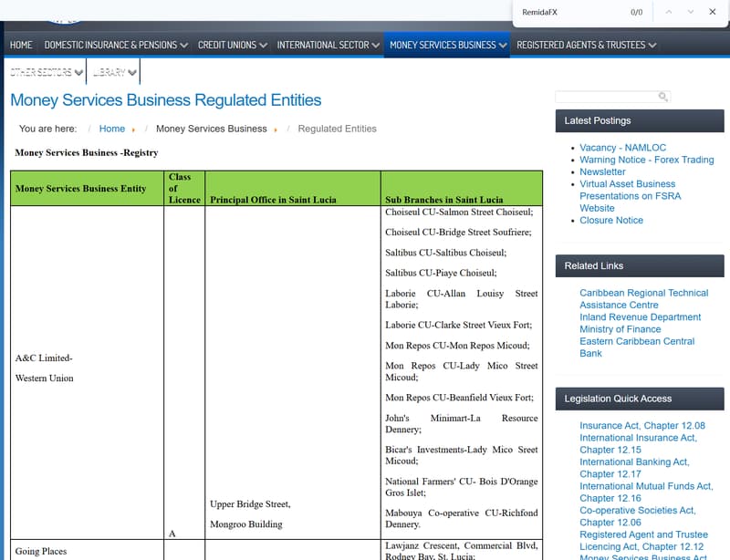Click Class of Licence column header
Image resolution: width=730 pixels, height=560 pixels.
point(184,188)
